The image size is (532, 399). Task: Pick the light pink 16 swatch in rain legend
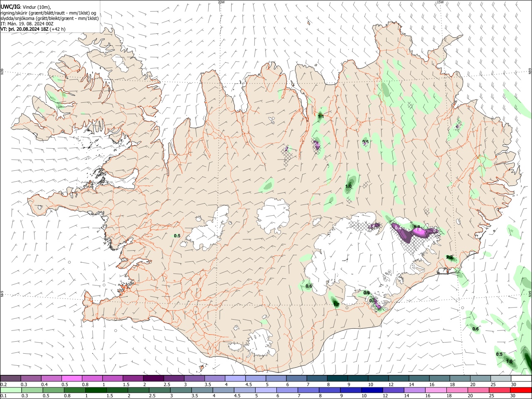[x=436, y=390]
